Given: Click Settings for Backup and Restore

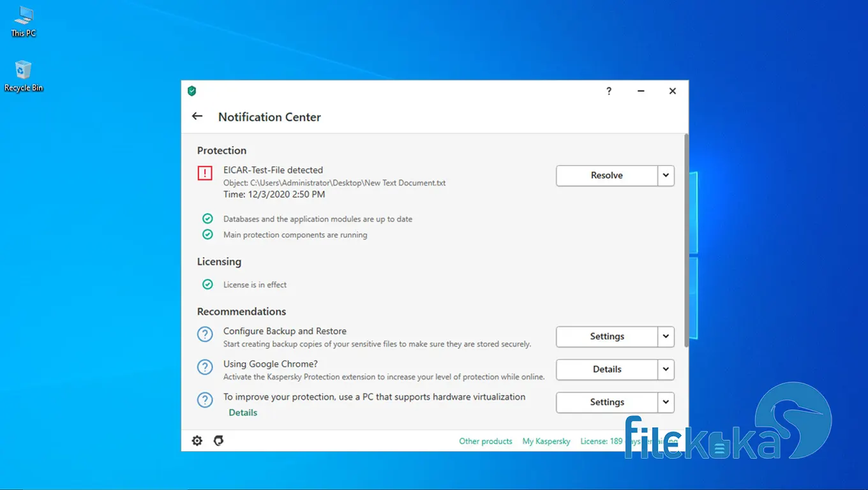Looking at the screenshot, I should (x=607, y=337).
